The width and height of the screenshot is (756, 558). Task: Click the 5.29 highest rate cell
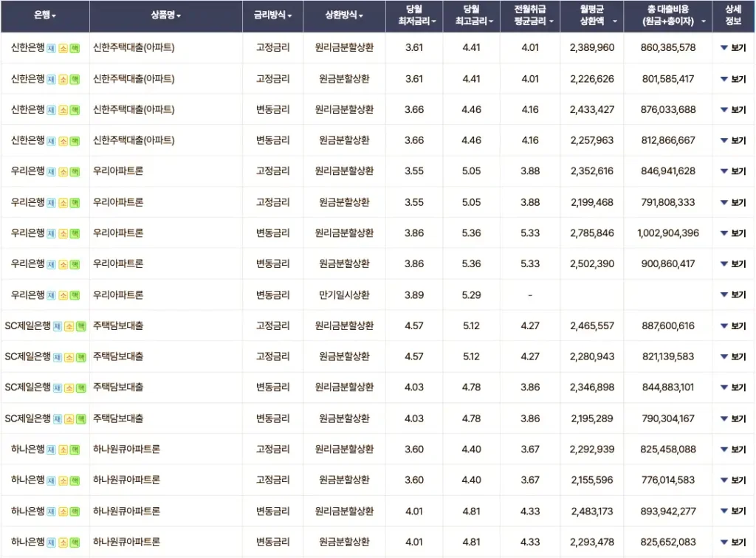(472, 295)
